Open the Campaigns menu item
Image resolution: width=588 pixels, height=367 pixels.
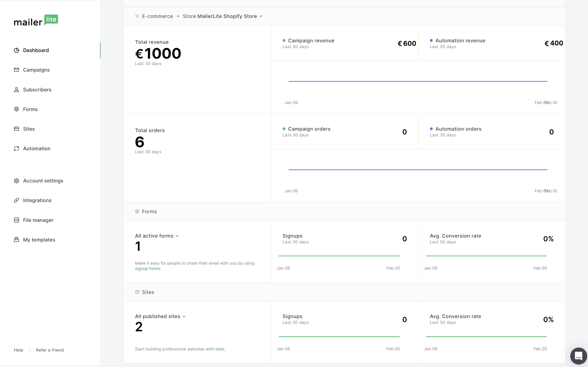36,70
